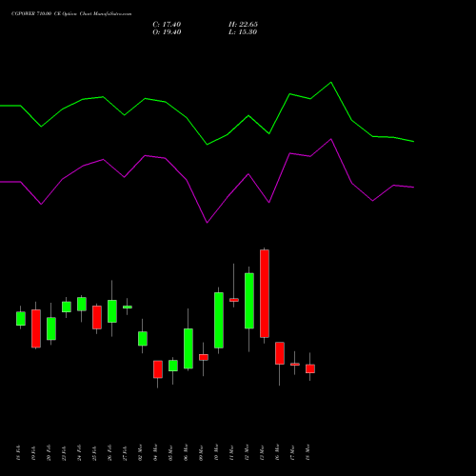
Task: Click the 18 Feb date label
Action: [18, 453]
